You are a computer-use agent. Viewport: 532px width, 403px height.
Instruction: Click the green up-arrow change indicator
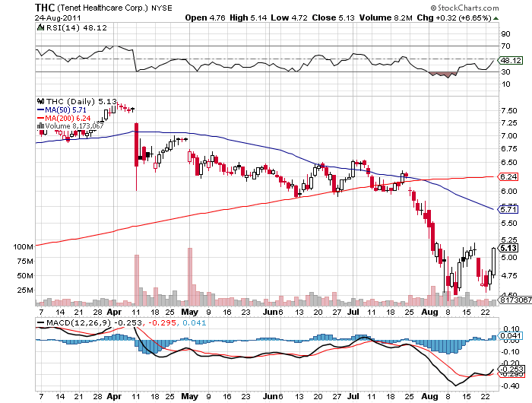point(496,18)
